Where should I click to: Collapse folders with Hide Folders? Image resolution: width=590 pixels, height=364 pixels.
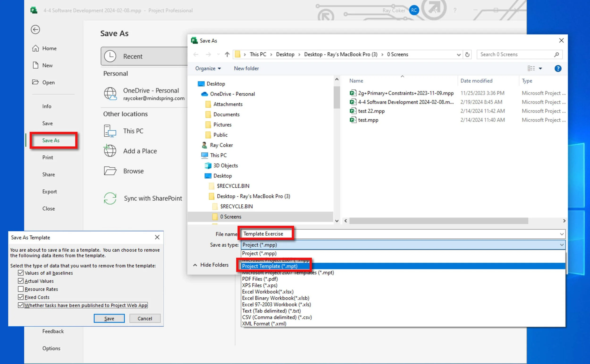coord(211,265)
